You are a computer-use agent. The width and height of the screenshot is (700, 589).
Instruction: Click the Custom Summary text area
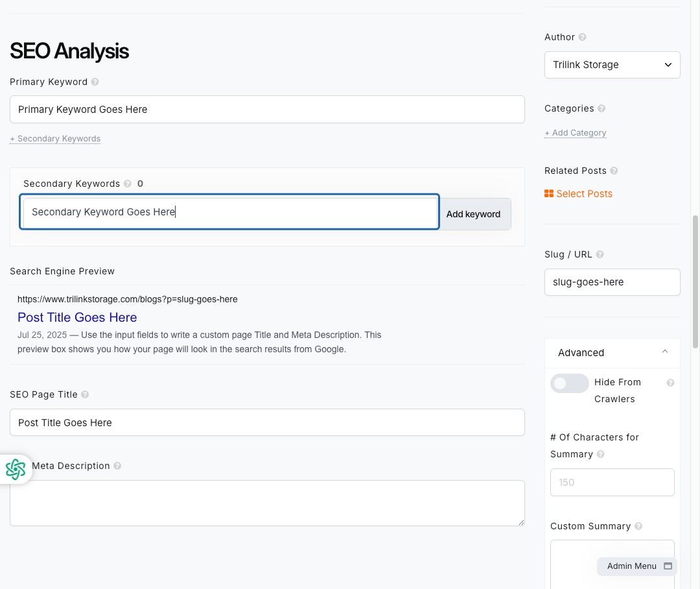pyautogui.click(x=612, y=564)
